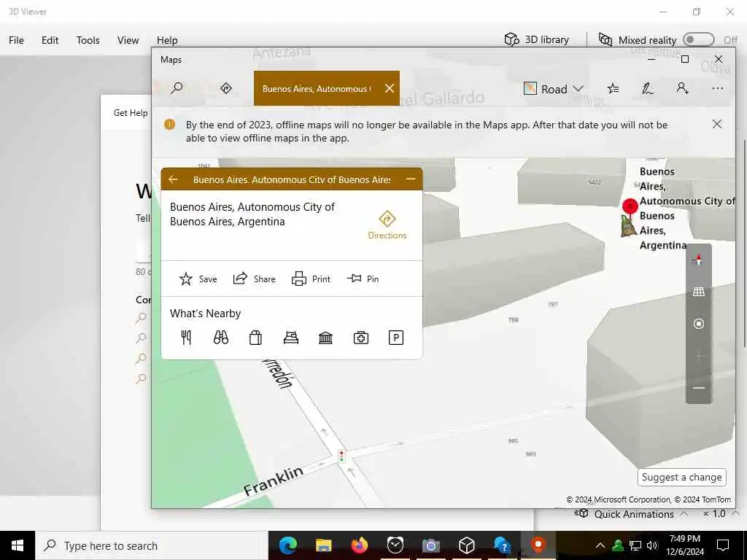747x560 pixels.
Task: Open the 3D Viewer taskbar icon
Action: [x=466, y=545]
